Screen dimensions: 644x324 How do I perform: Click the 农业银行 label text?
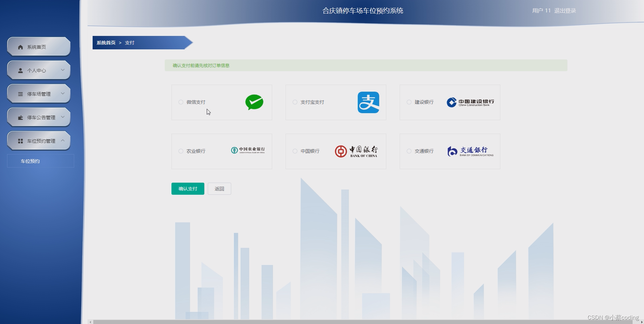coord(196,151)
